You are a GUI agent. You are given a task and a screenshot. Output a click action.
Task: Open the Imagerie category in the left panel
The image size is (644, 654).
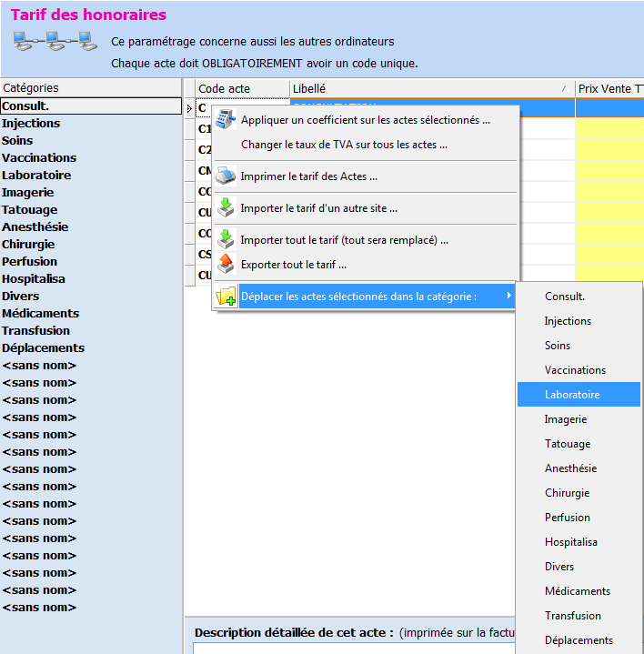[27, 193]
